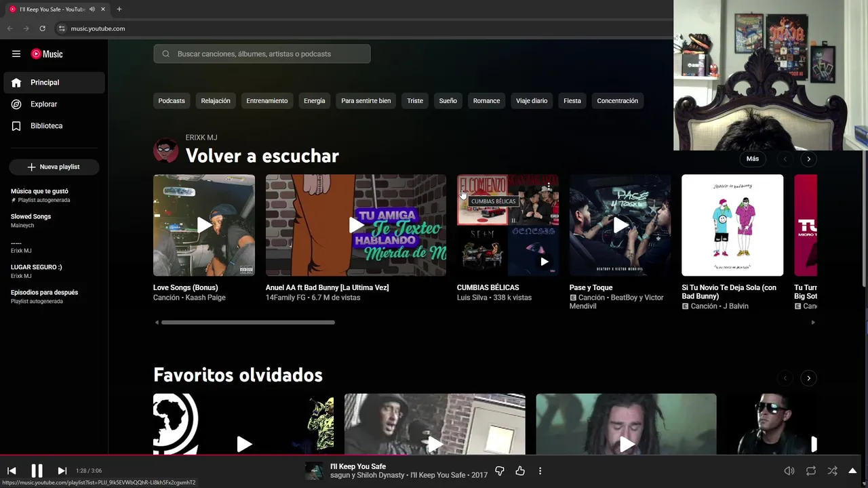Viewport: 868px width, 488px height.
Task: Select the Triste filter chip
Action: (415, 101)
